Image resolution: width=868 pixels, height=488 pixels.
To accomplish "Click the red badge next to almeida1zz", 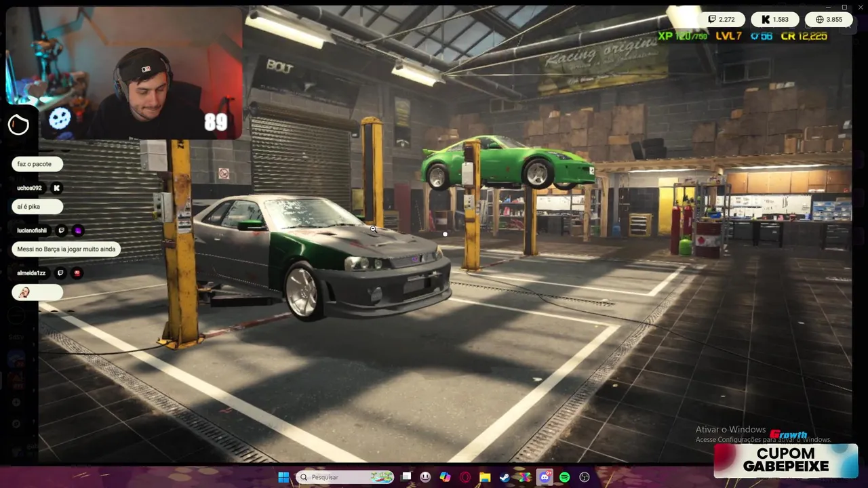I will 77,273.
